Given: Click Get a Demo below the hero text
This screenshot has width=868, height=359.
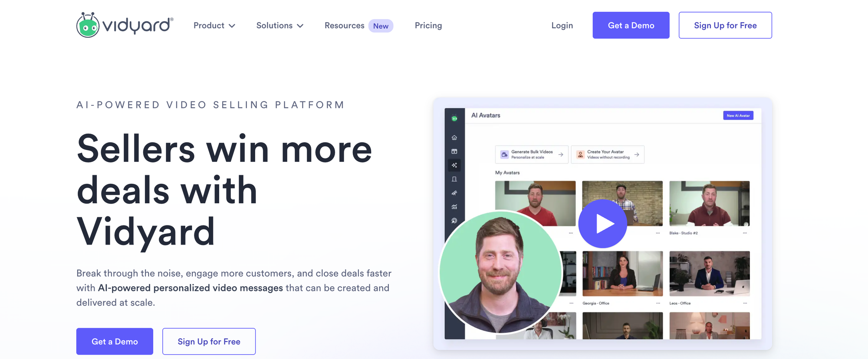Looking at the screenshot, I should tap(115, 341).
